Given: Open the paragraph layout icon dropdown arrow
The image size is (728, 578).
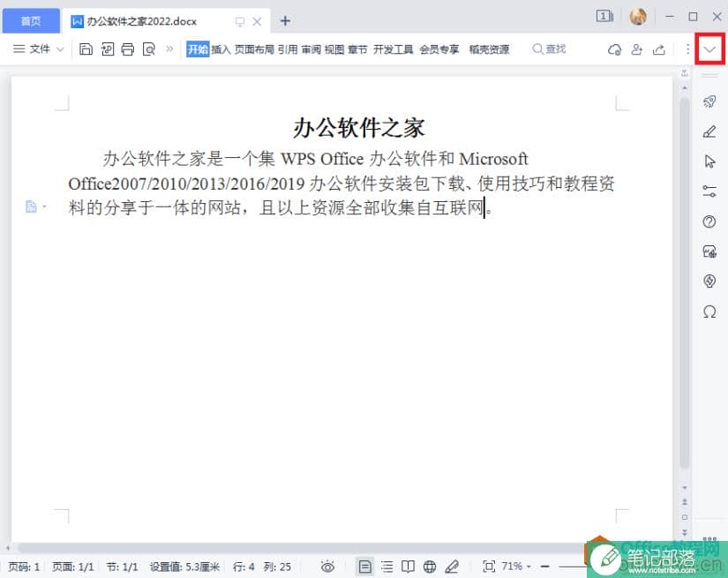Looking at the screenshot, I should click(x=45, y=206).
